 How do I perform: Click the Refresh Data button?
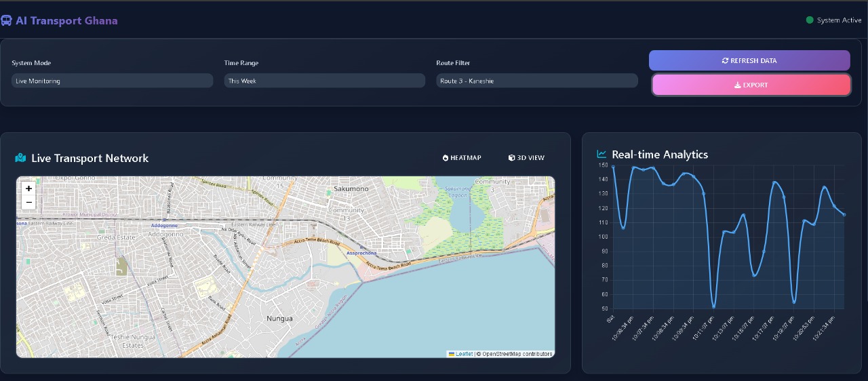(749, 60)
